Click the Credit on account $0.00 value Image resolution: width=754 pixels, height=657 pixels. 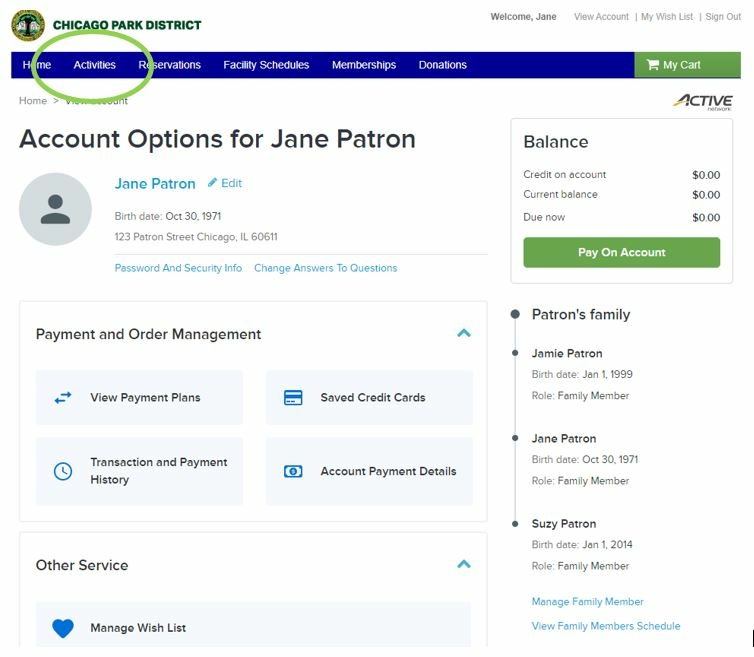click(x=706, y=175)
